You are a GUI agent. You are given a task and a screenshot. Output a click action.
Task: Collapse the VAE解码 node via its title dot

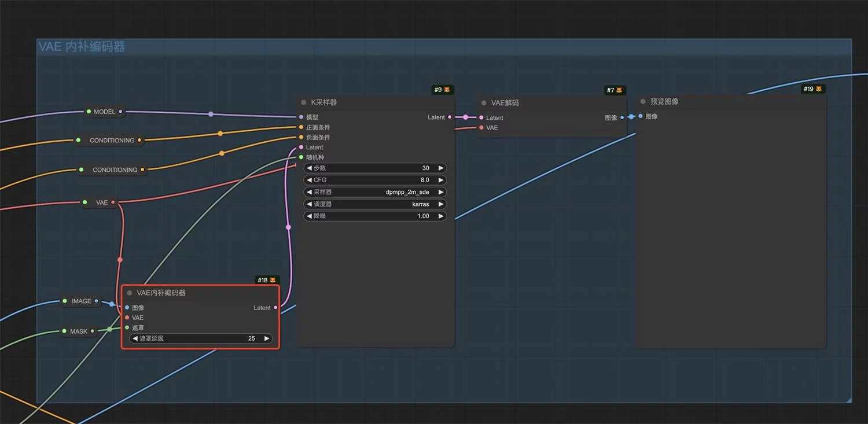point(484,103)
